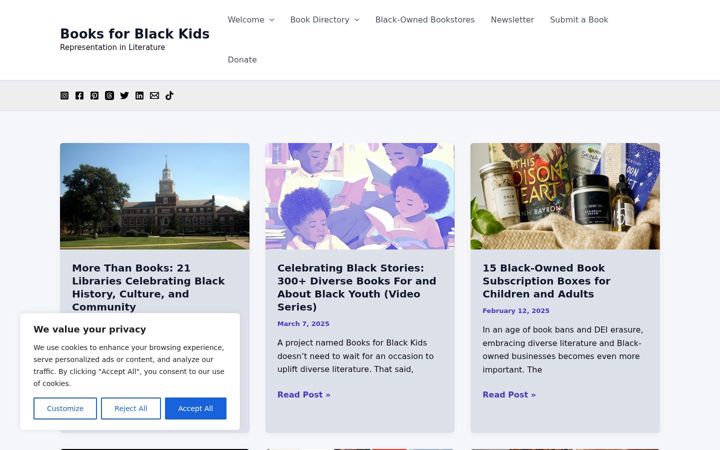The height and width of the screenshot is (450, 720).
Task: Open 15 Black-Owned Book Subscription Boxes title
Action: [546, 281]
